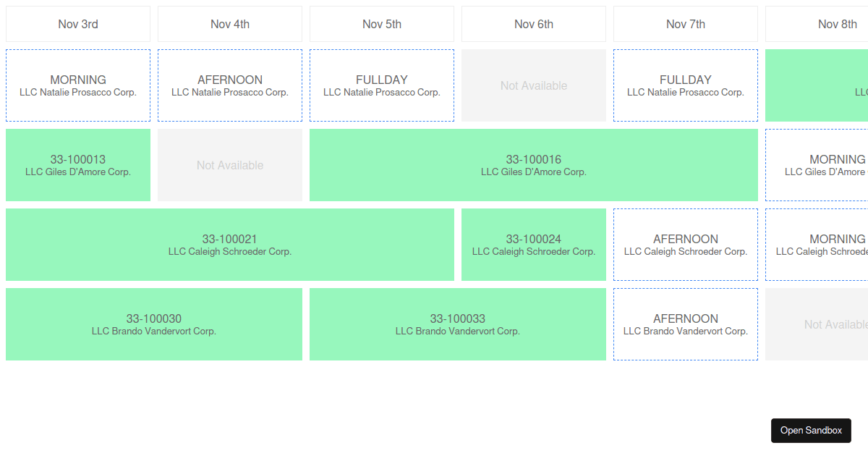Open booking 33-100016 for Giles D'Amore Corp

533,164
